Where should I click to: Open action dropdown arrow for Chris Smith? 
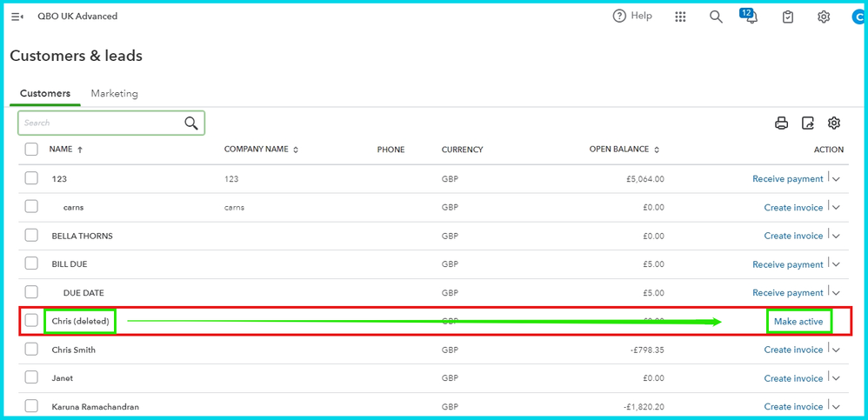837,350
